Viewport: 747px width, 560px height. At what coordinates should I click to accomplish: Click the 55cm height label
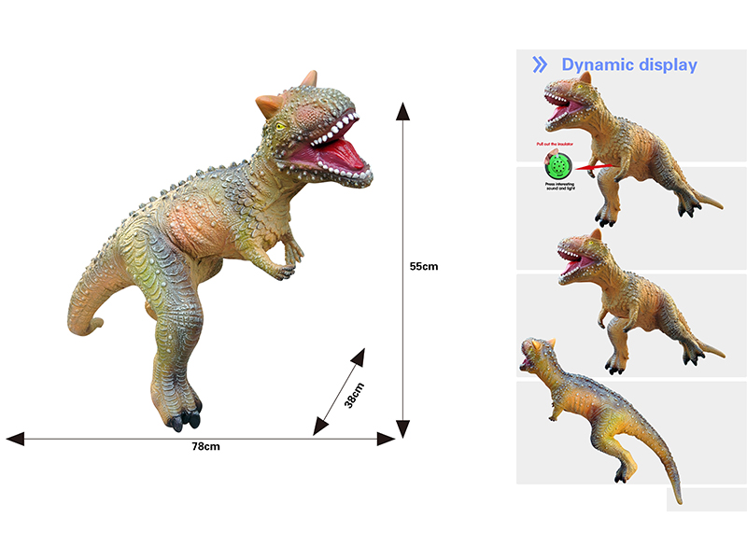tap(423, 266)
